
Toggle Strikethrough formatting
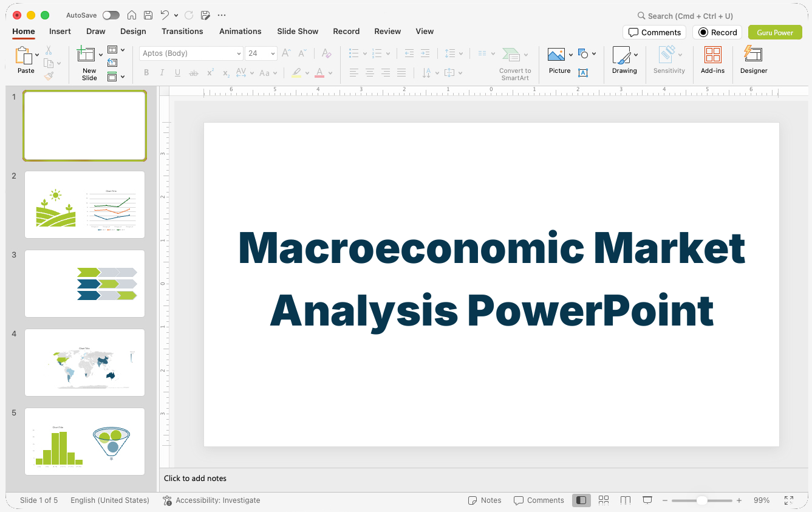click(194, 73)
